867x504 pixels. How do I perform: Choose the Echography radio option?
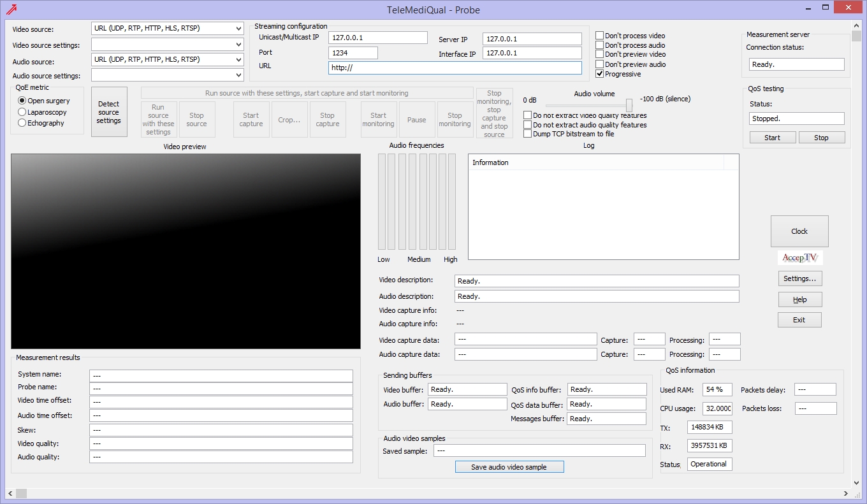point(22,123)
